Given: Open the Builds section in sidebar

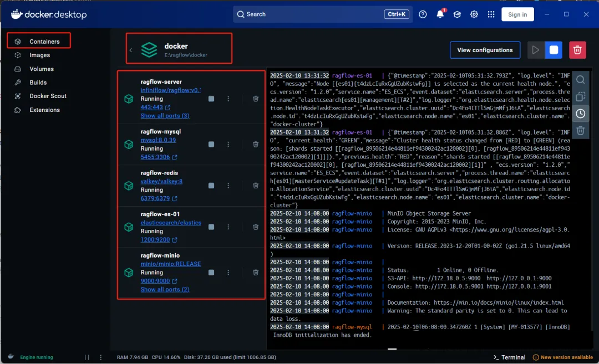Looking at the screenshot, I should coord(38,83).
